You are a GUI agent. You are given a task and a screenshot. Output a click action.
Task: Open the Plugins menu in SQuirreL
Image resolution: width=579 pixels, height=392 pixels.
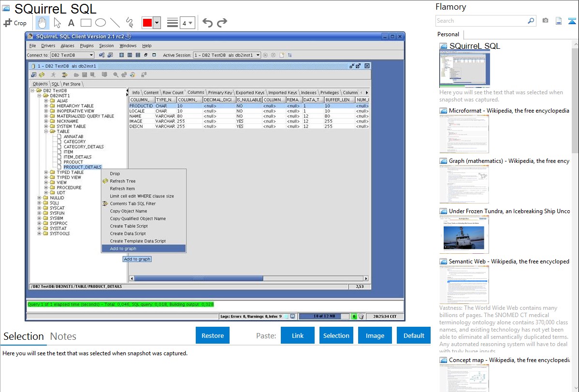[87, 46]
